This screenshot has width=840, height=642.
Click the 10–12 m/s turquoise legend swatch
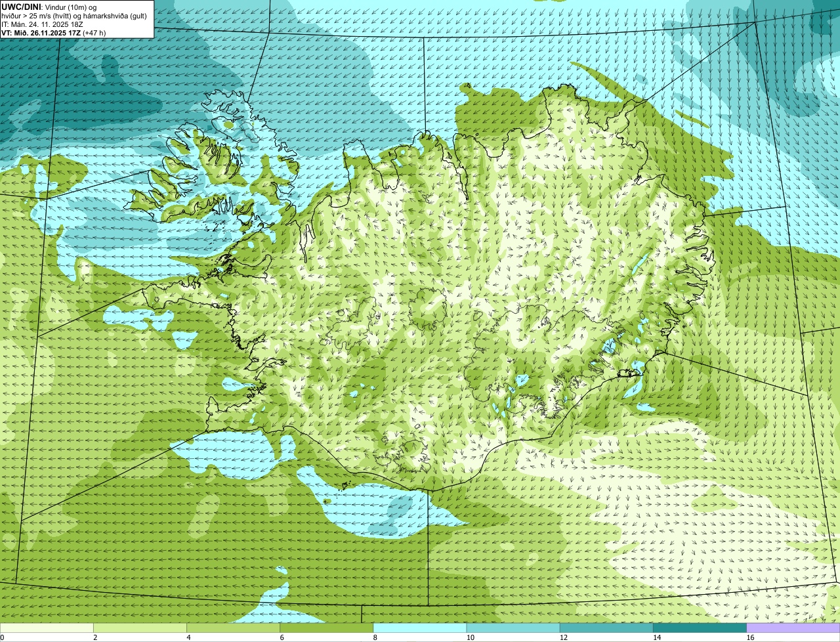[x=513, y=628]
